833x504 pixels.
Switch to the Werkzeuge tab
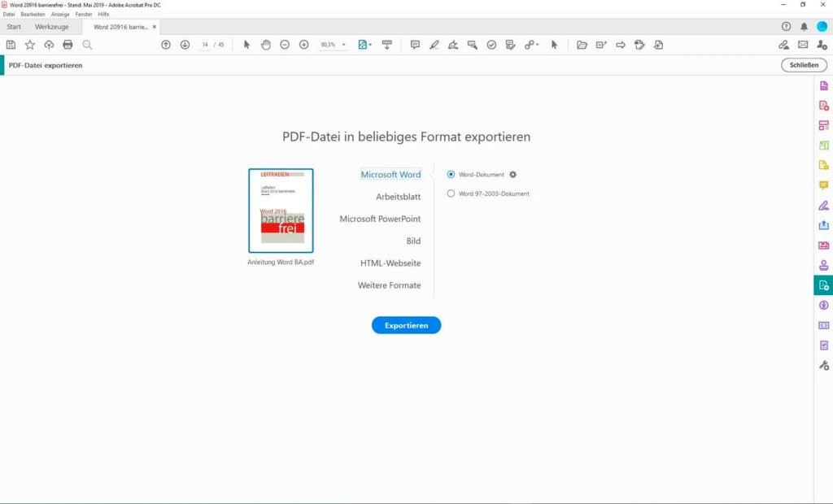pos(51,27)
